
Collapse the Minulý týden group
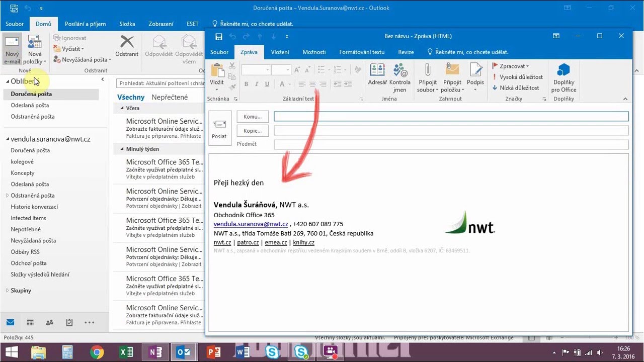(x=122, y=149)
